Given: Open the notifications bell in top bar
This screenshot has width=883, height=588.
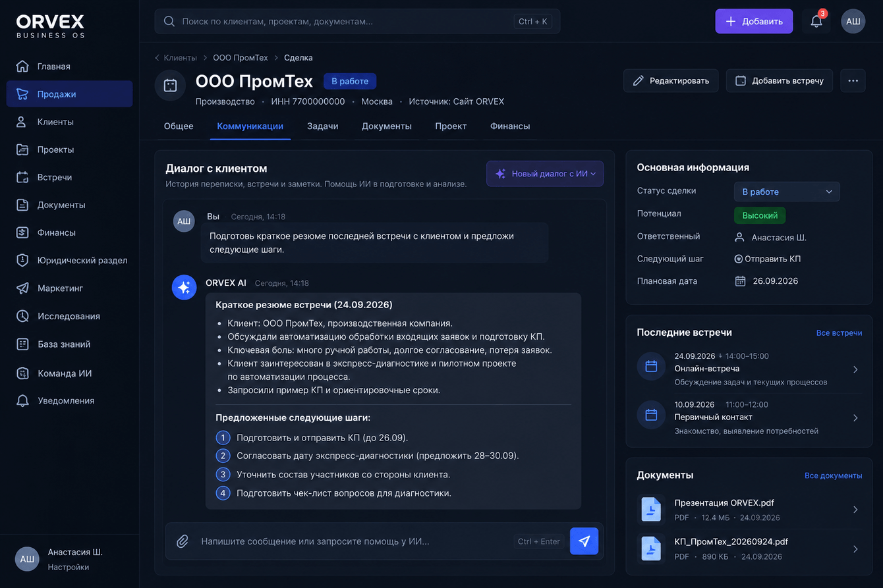Looking at the screenshot, I should [x=816, y=21].
